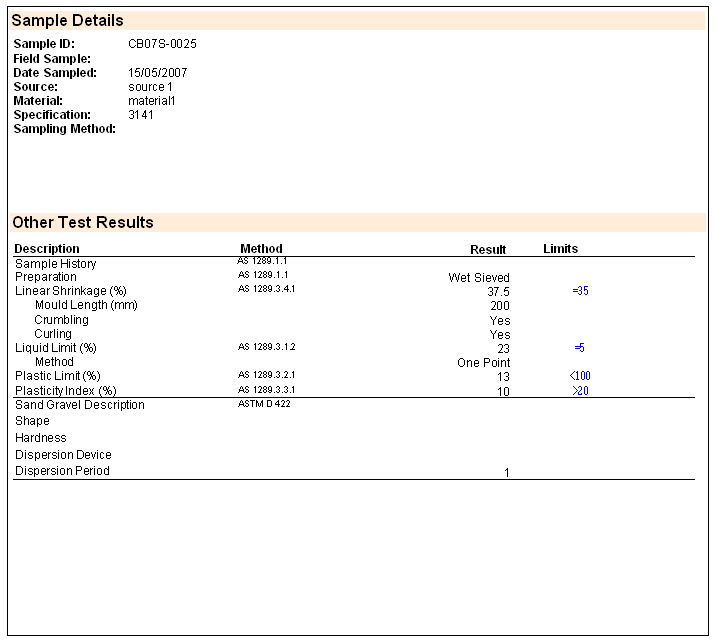716x642 pixels.
Task: Open the blue =35 limit for Linear Shrinkage
Action: point(580,291)
